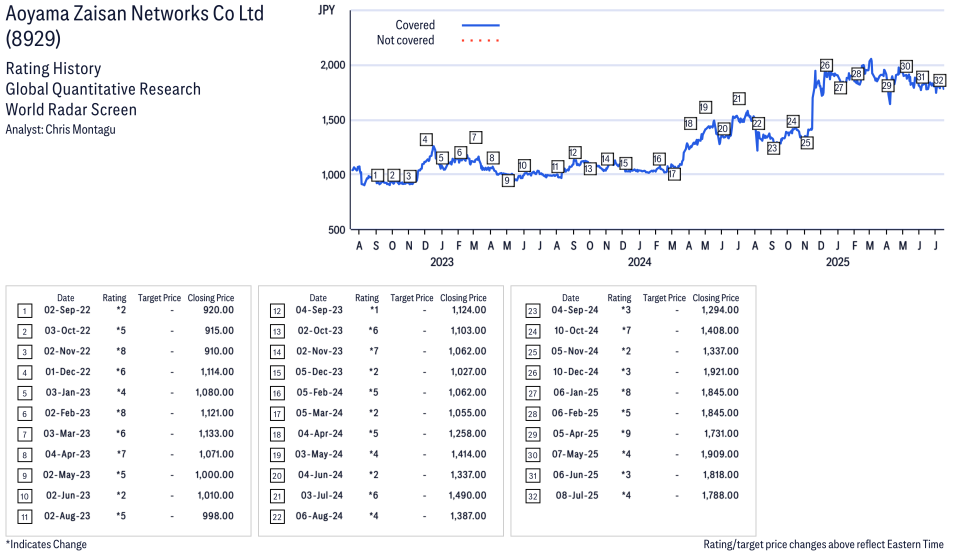Select the closing price 1,921.00
Screen dimensions: 955x551
720,371
